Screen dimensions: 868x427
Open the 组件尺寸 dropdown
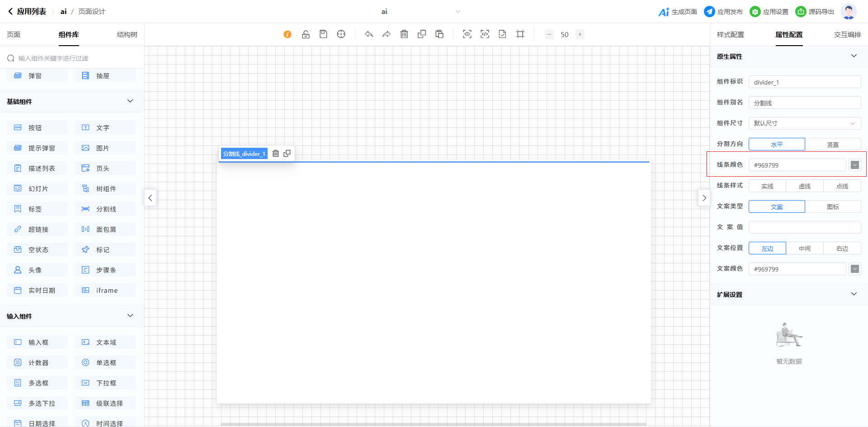[x=805, y=123]
